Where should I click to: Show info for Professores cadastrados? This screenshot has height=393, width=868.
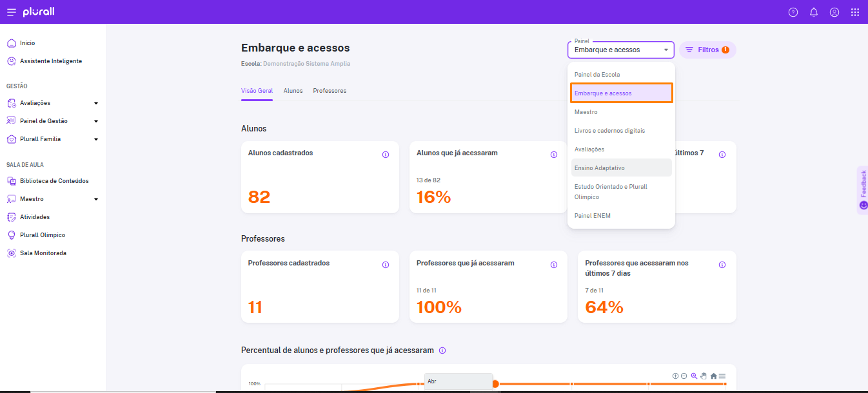(386, 265)
